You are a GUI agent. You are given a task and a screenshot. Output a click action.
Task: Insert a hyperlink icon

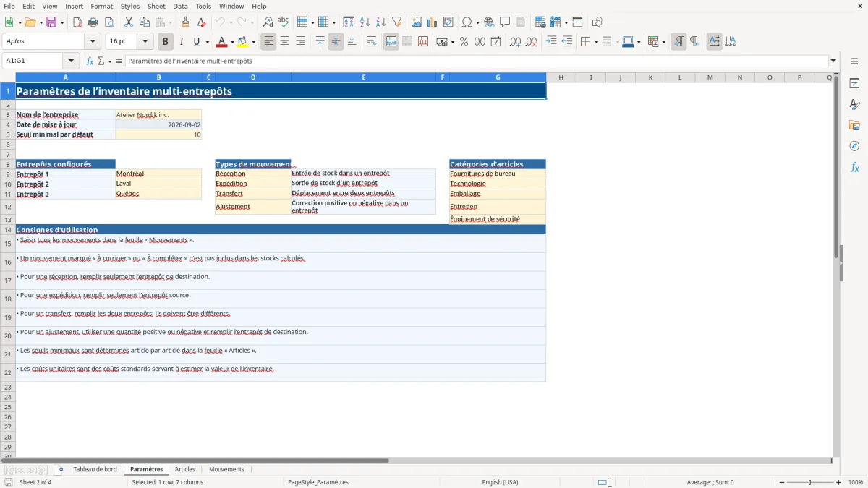point(489,22)
